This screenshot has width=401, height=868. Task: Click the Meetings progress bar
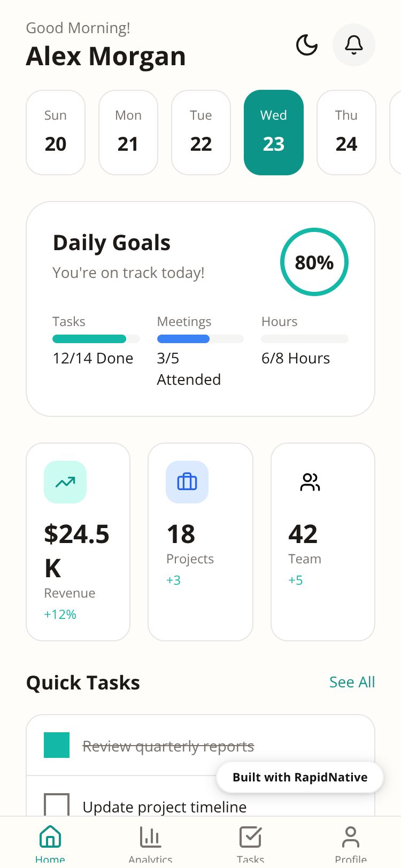pos(200,339)
